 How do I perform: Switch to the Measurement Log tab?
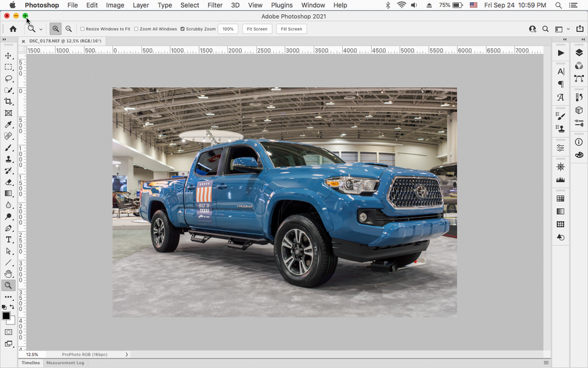65,363
